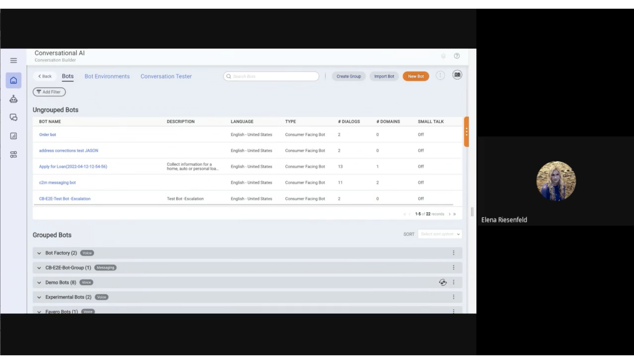Click the New Bot button
The width and height of the screenshot is (634, 364).
point(416,76)
